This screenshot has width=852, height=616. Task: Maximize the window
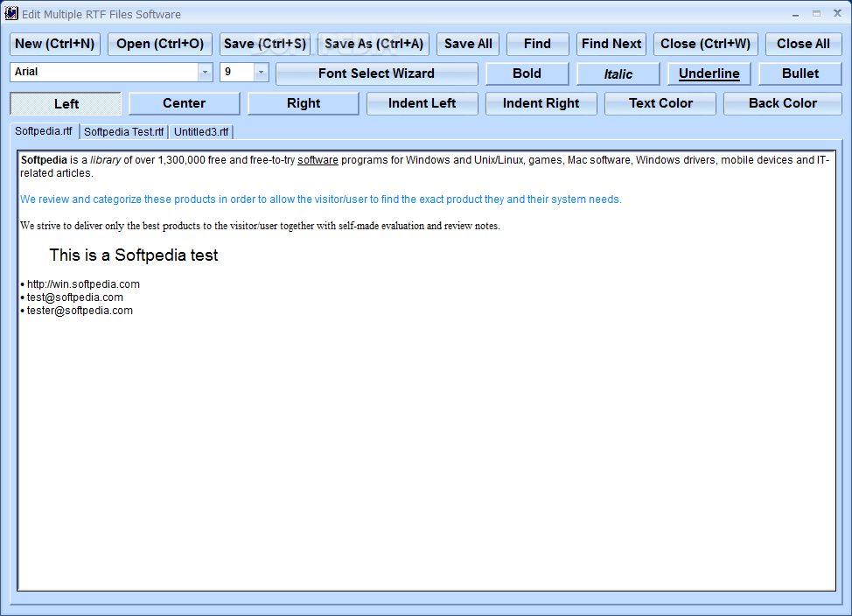pos(817,14)
